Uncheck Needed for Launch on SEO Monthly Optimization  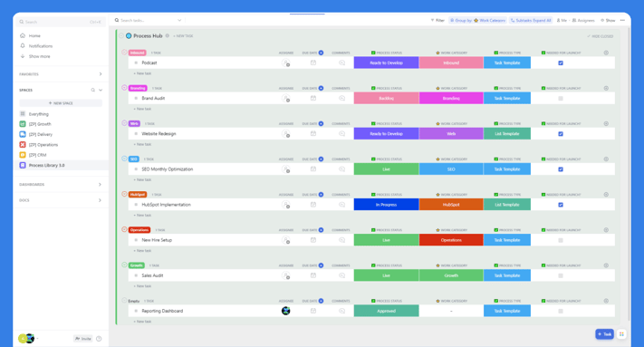pyautogui.click(x=561, y=169)
